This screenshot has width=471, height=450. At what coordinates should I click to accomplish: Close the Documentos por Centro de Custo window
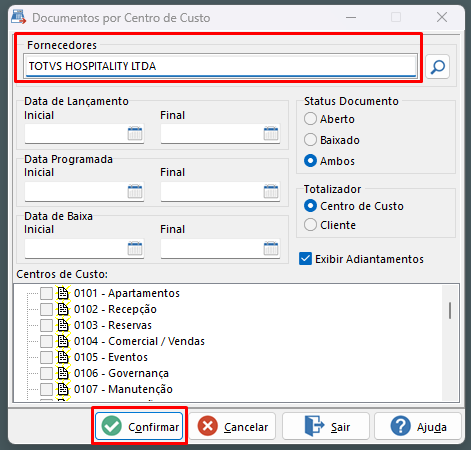tap(442, 17)
